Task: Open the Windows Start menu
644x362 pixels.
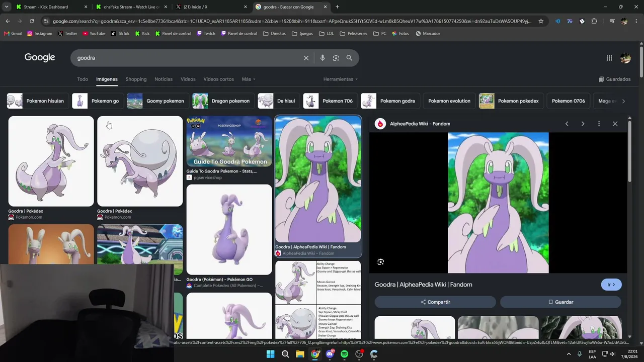Action: click(270, 354)
